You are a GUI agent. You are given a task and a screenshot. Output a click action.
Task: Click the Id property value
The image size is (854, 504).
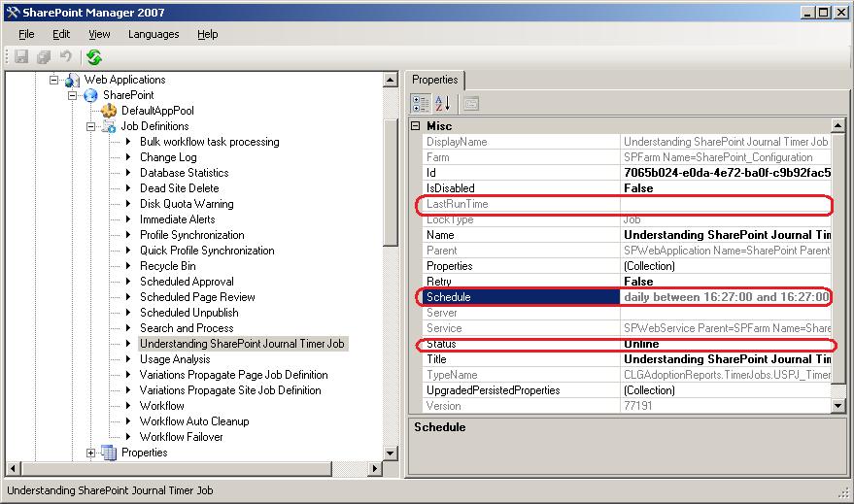tap(726, 173)
